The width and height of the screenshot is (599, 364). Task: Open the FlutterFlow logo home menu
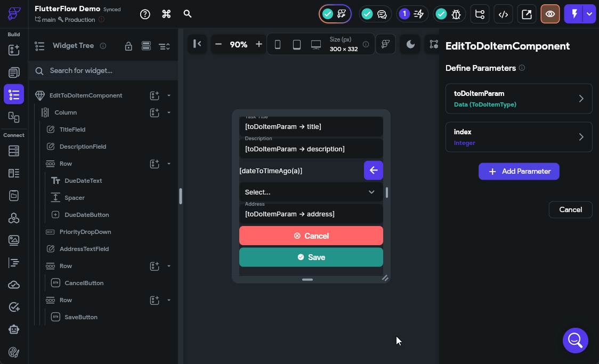14,14
